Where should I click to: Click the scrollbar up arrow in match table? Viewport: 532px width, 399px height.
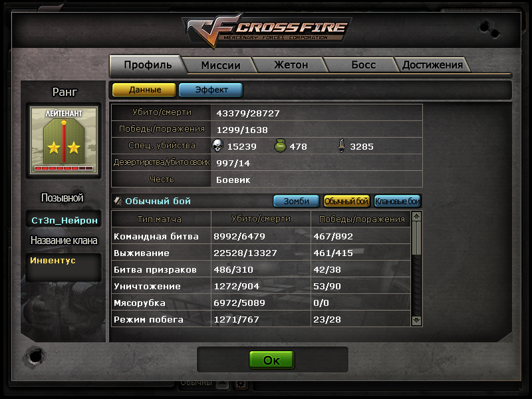pyautogui.click(x=416, y=216)
